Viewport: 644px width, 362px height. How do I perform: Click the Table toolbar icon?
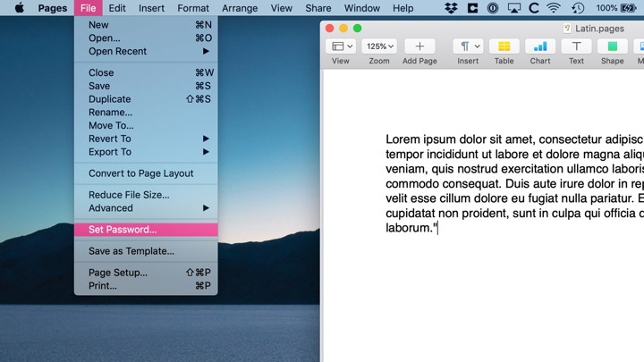504,46
